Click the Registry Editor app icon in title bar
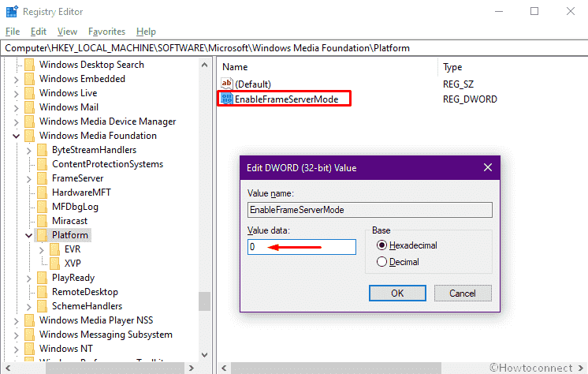 [12, 12]
